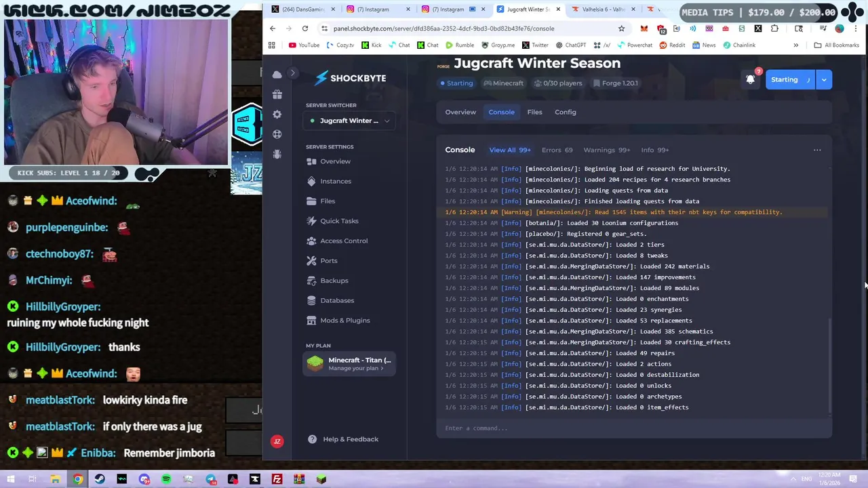Collapse sidebar with the chevron arrow

[293, 73]
